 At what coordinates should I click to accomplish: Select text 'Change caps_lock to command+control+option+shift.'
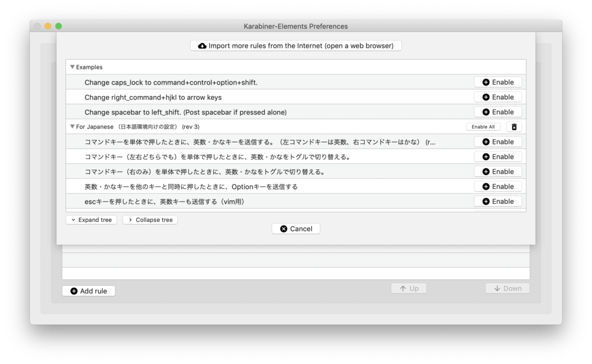171,82
